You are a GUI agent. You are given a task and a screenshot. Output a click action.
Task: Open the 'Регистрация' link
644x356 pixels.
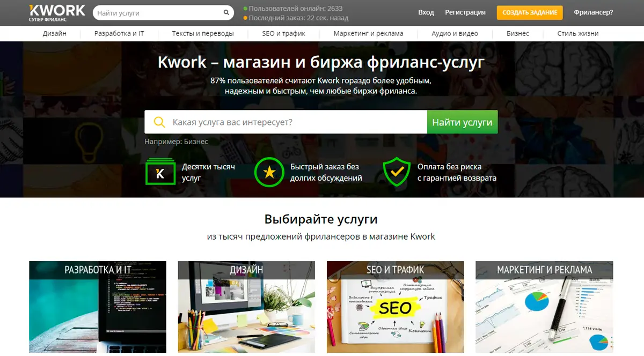465,12
